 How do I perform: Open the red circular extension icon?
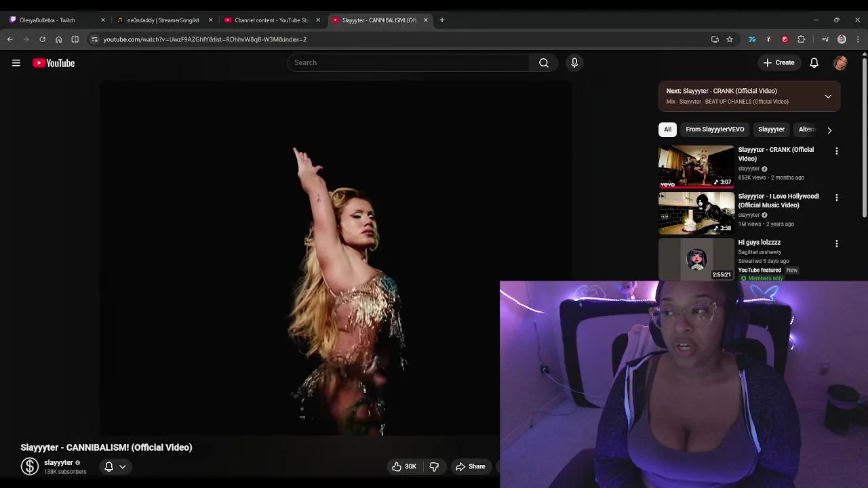785,39
